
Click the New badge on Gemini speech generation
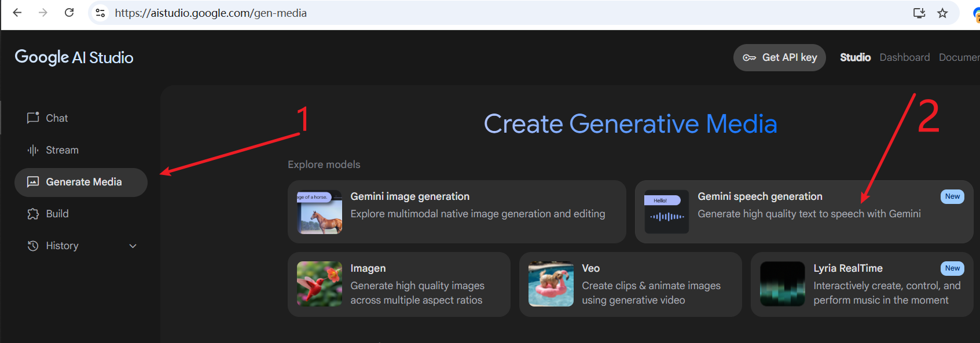(952, 196)
